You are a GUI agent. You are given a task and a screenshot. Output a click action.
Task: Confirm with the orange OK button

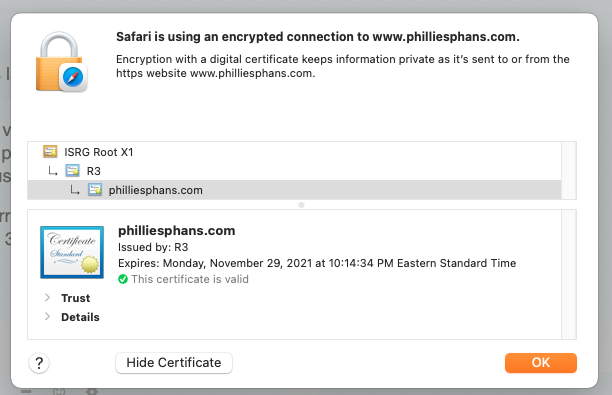[541, 363]
